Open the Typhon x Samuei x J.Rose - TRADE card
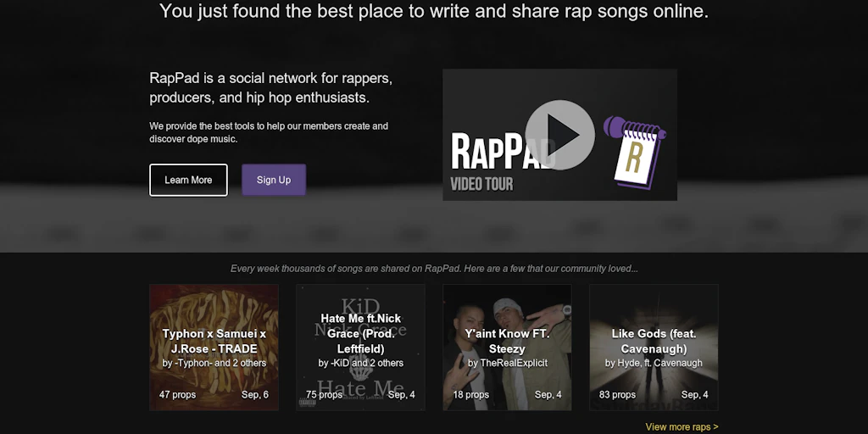Image resolution: width=868 pixels, height=434 pixels. [x=214, y=347]
